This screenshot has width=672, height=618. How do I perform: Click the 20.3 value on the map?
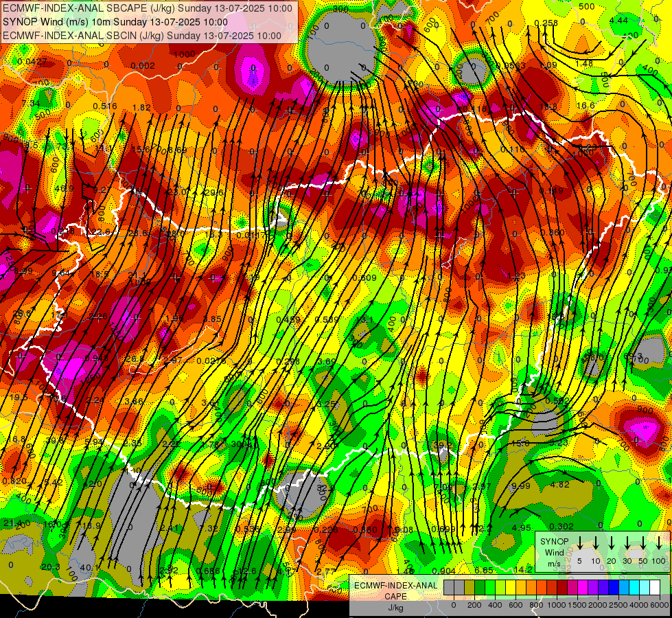51,567
